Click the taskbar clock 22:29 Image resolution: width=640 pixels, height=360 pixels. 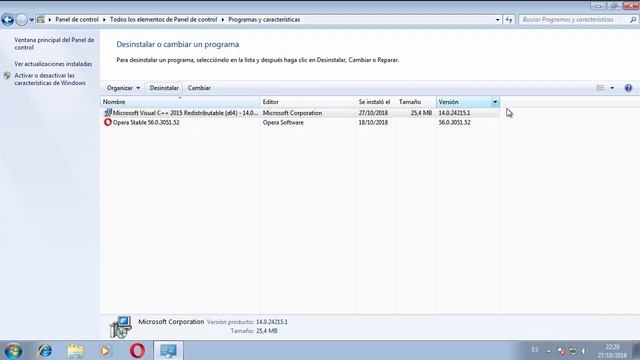click(x=612, y=351)
